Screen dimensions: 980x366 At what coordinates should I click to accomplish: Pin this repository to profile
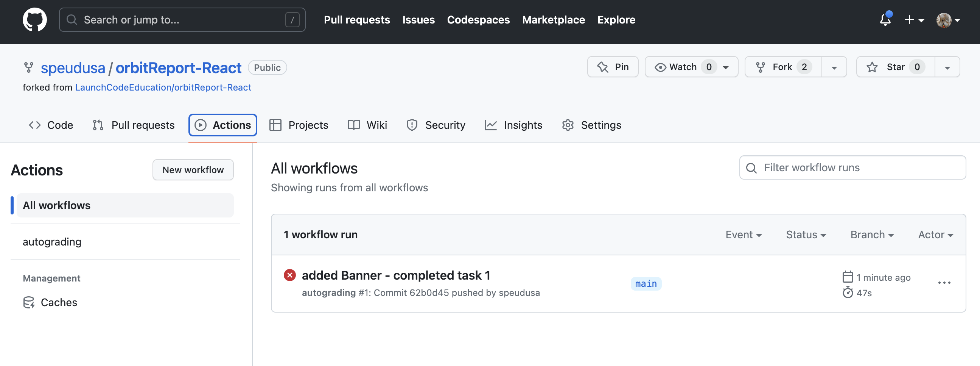[x=613, y=67]
